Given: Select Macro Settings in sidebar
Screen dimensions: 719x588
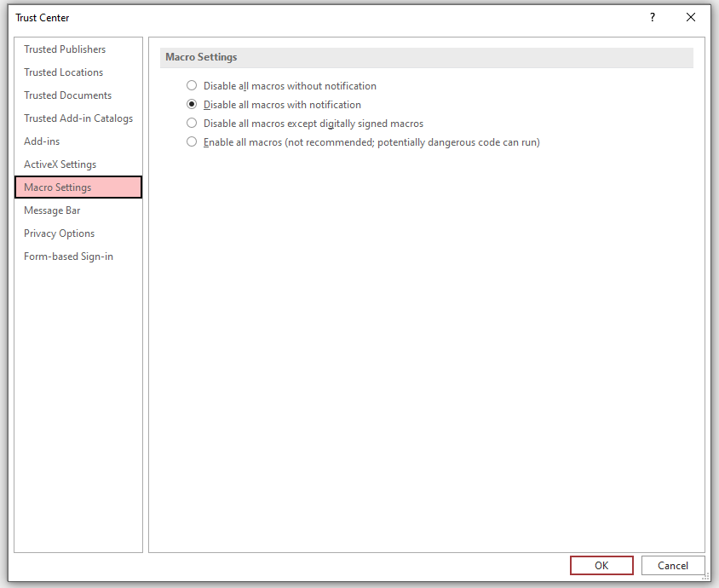Looking at the screenshot, I should point(78,187).
